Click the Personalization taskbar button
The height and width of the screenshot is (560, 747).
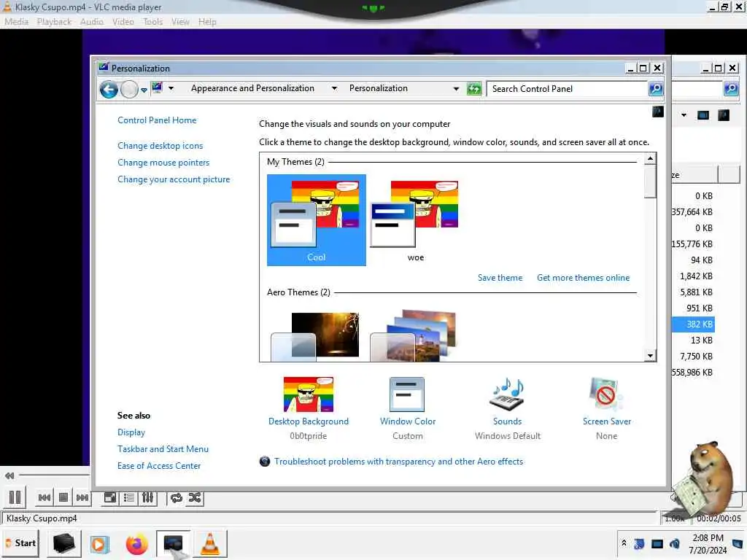(x=173, y=543)
